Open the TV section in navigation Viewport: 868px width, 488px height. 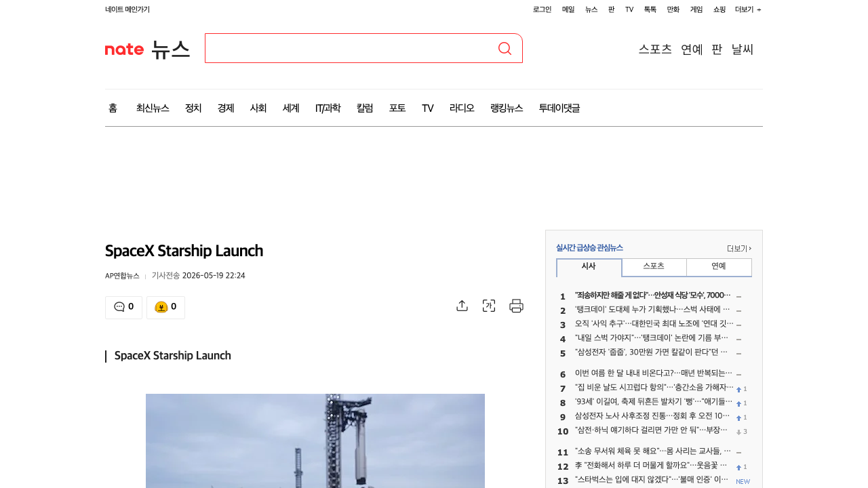coord(427,108)
